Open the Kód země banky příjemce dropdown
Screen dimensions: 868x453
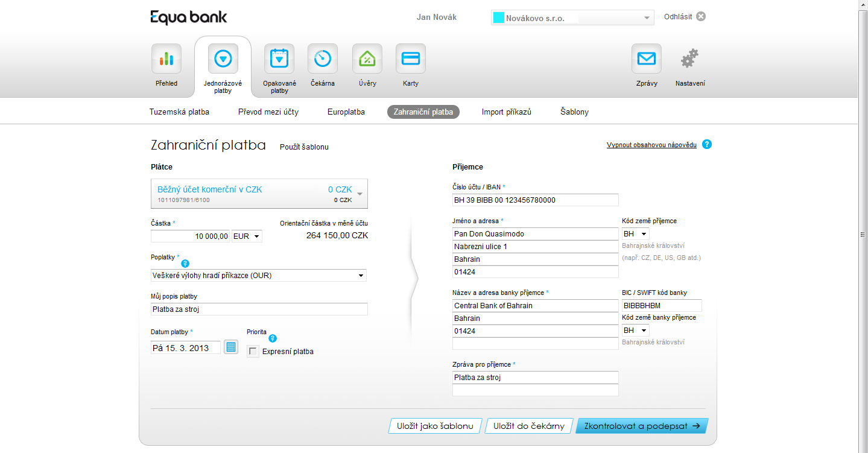click(636, 331)
